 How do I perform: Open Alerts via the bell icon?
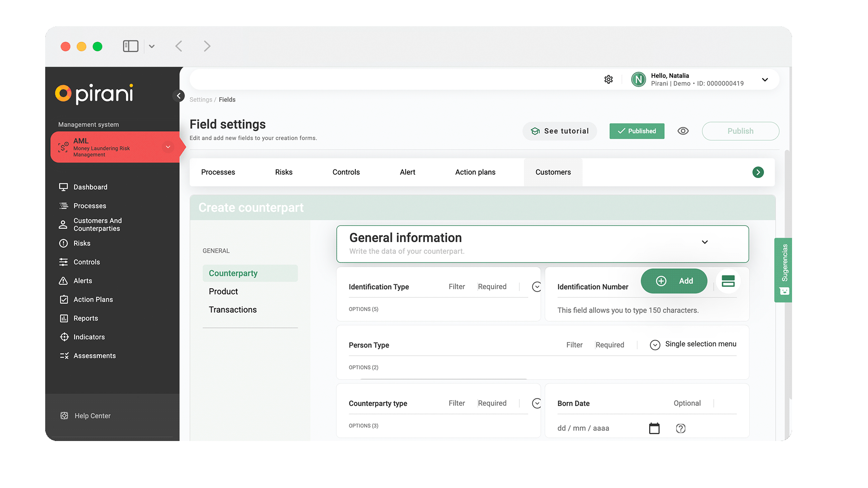pyautogui.click(x=63, y=281)
